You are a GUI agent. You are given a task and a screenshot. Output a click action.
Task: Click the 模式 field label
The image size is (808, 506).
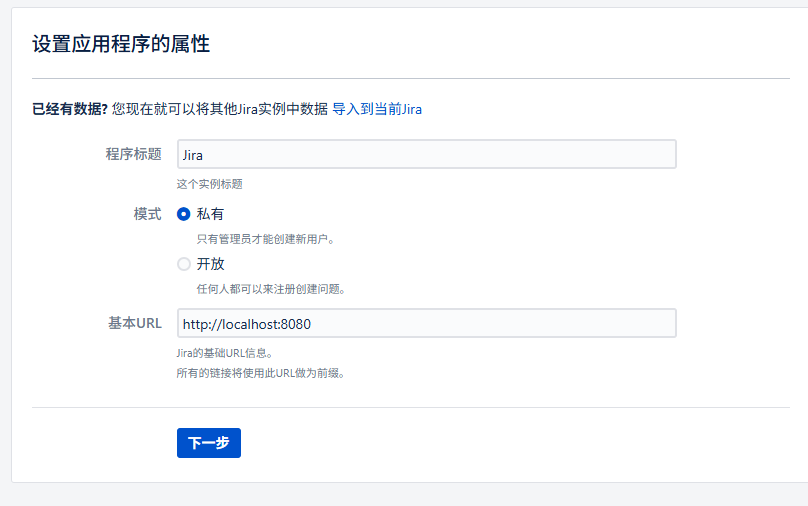click(147, 214)
